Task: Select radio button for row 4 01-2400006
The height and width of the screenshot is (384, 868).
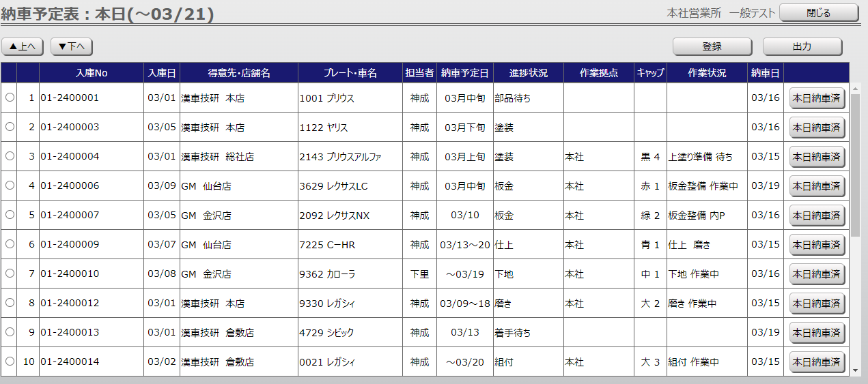Action: coord(10,186)
